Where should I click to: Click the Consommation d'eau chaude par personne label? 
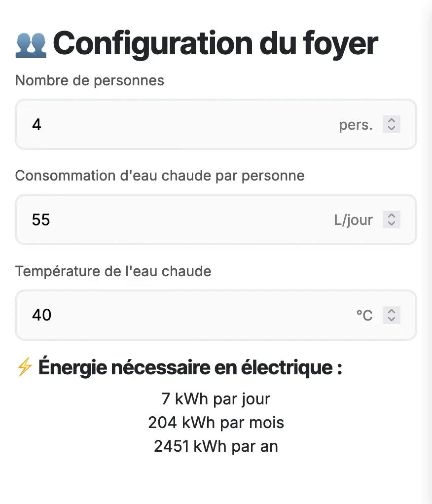[160, 176]
